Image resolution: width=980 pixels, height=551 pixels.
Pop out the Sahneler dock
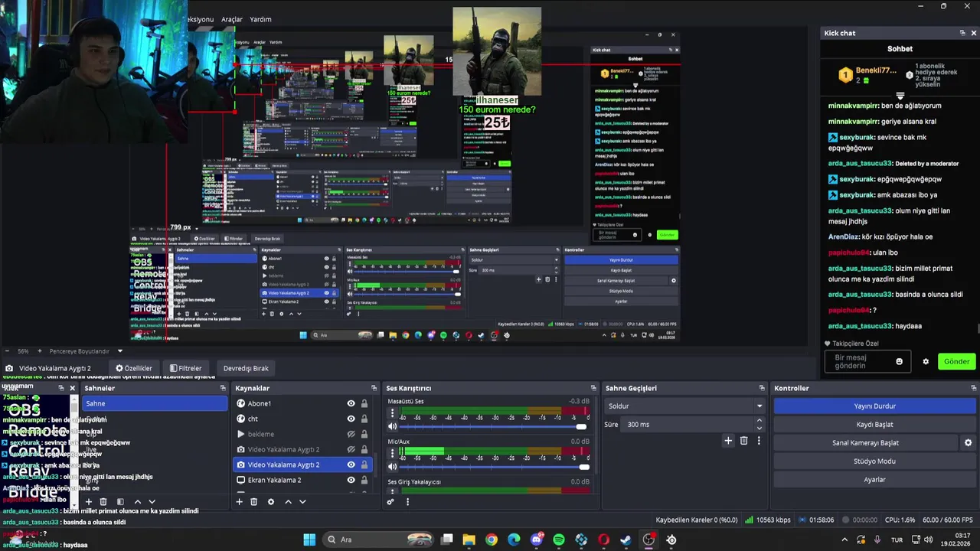click(223, 388)
